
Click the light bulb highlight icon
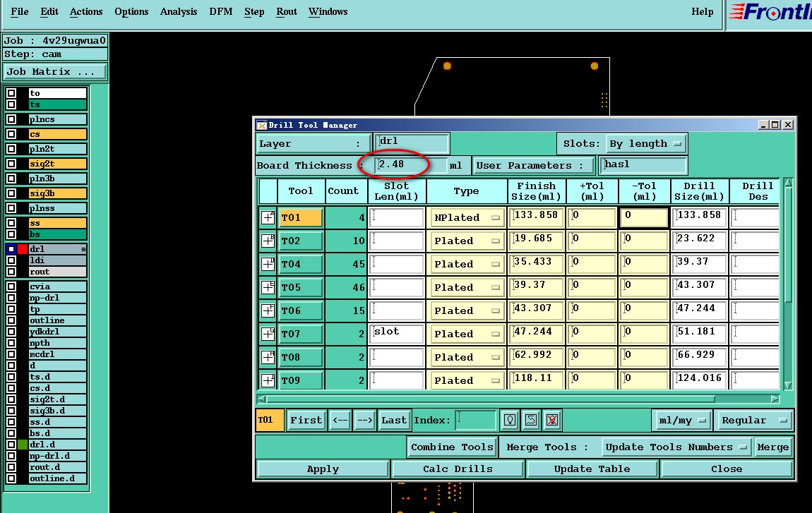tap(510, 421)
